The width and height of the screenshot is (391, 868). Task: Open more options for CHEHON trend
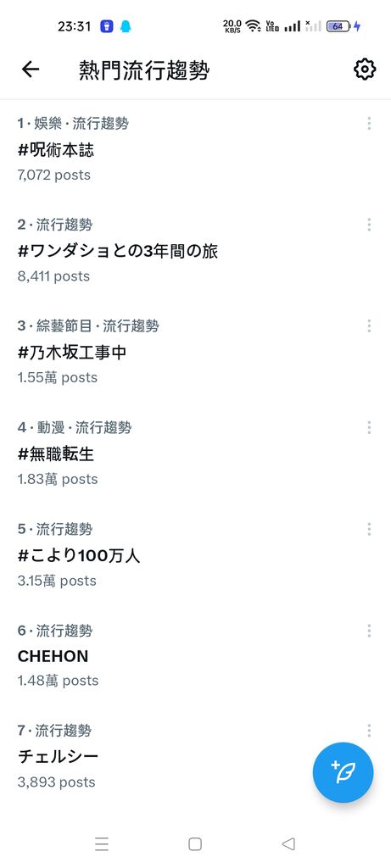[x=369, y=631]
